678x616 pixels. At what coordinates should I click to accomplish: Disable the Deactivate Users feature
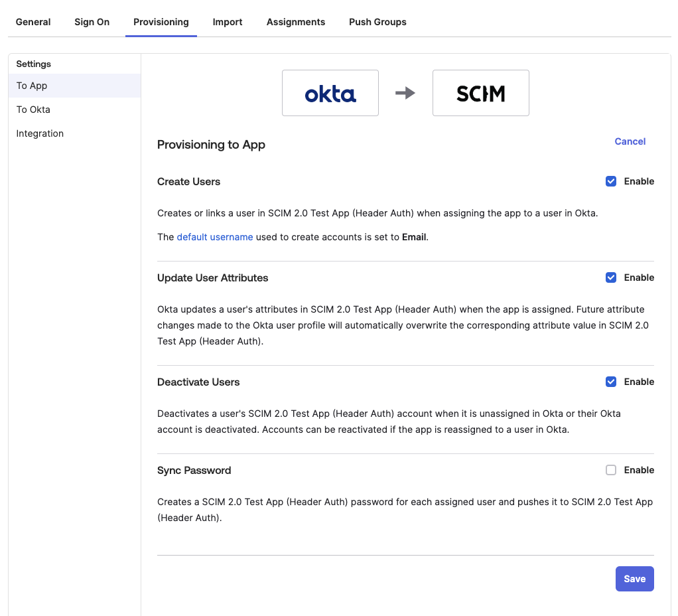pos(610,381)
